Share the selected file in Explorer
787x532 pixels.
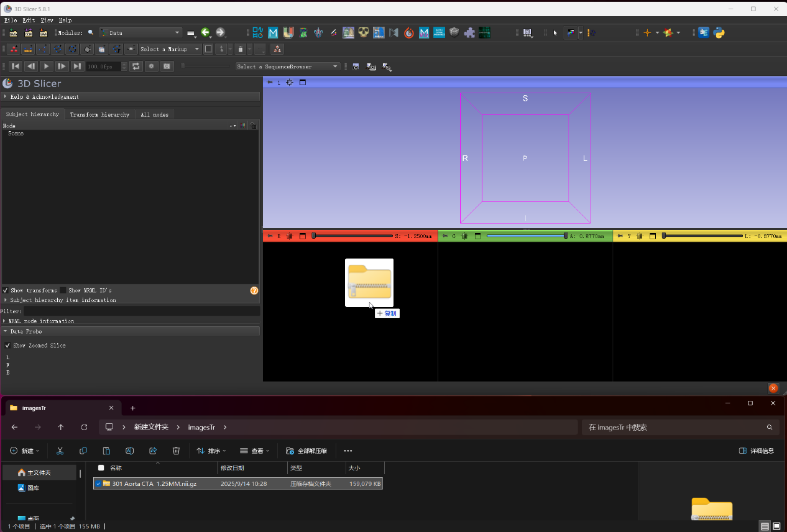point(153,451)
